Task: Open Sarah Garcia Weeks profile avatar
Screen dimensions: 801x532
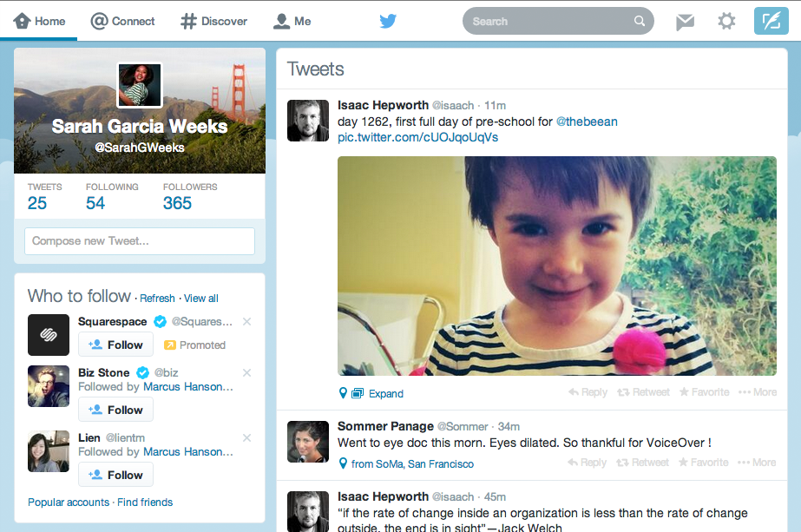Action: 140,85
